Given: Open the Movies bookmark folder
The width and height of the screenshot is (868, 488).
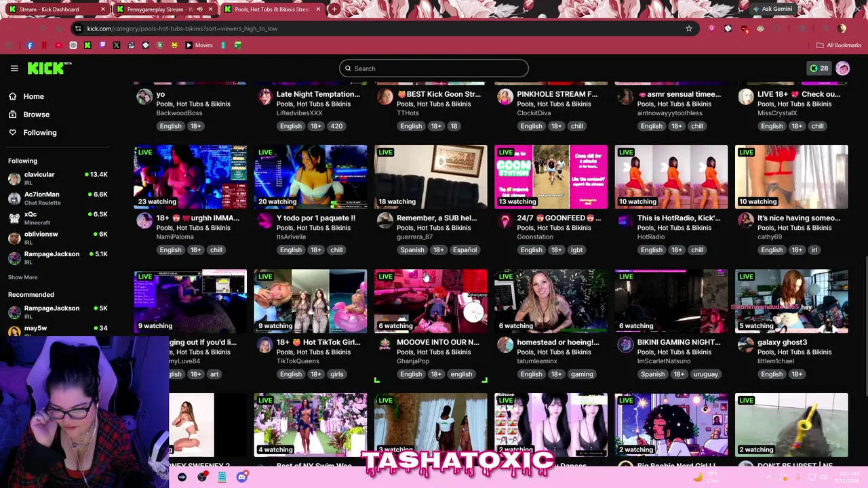Looking at the screenshot, I should pos(199,45).
